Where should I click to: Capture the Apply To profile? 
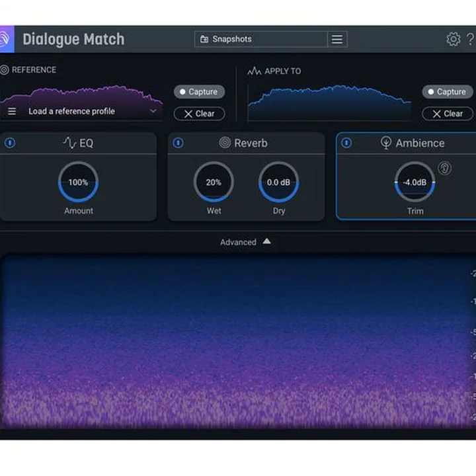pos(448,92)
